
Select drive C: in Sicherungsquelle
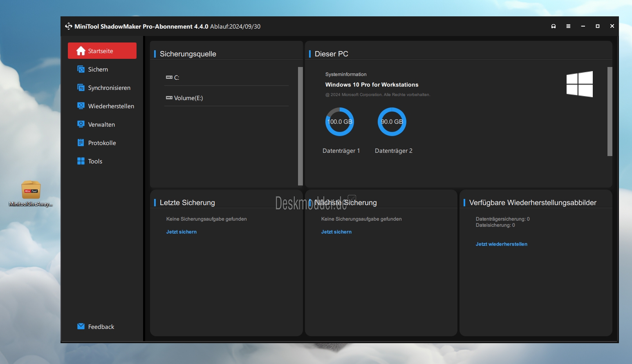(x=226, y=77)
